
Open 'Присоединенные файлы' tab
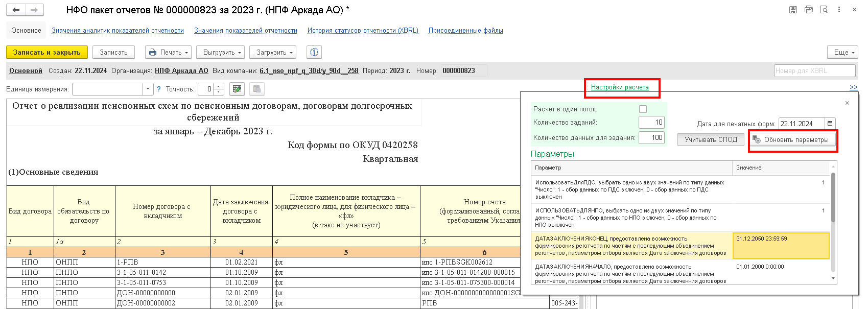465,31
